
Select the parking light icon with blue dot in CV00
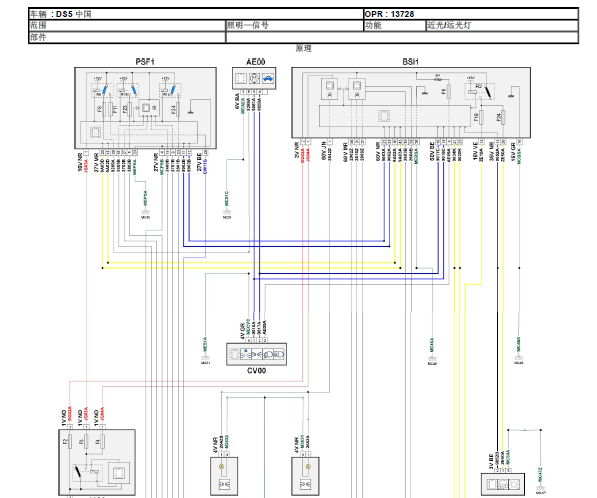(x=246, y=354)
